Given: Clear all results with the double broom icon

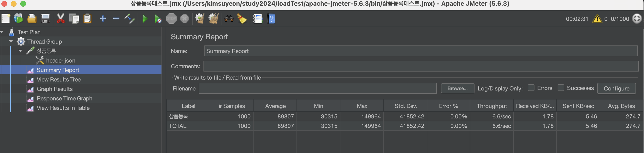Looking at the screenshot, I should [x=213, y=18].
